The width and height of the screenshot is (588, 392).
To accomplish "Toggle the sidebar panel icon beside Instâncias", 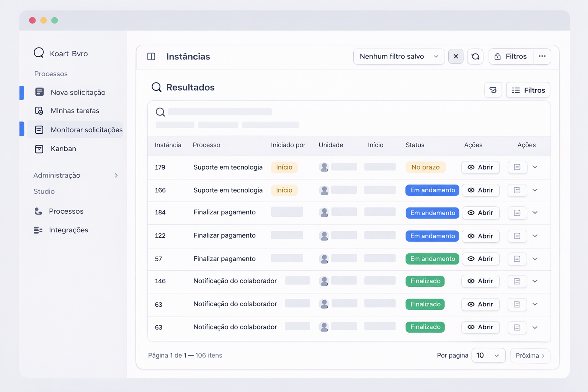I will click(151, 57).
